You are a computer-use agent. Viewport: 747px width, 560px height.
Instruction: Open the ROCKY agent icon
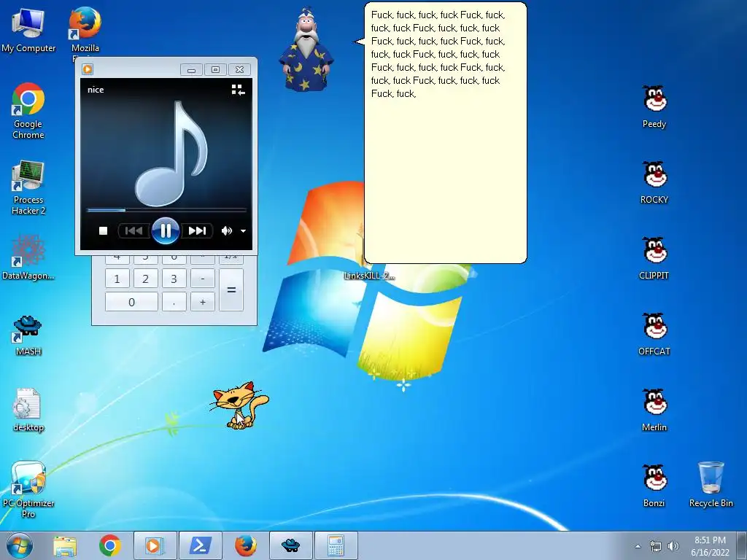click(654, 182)
